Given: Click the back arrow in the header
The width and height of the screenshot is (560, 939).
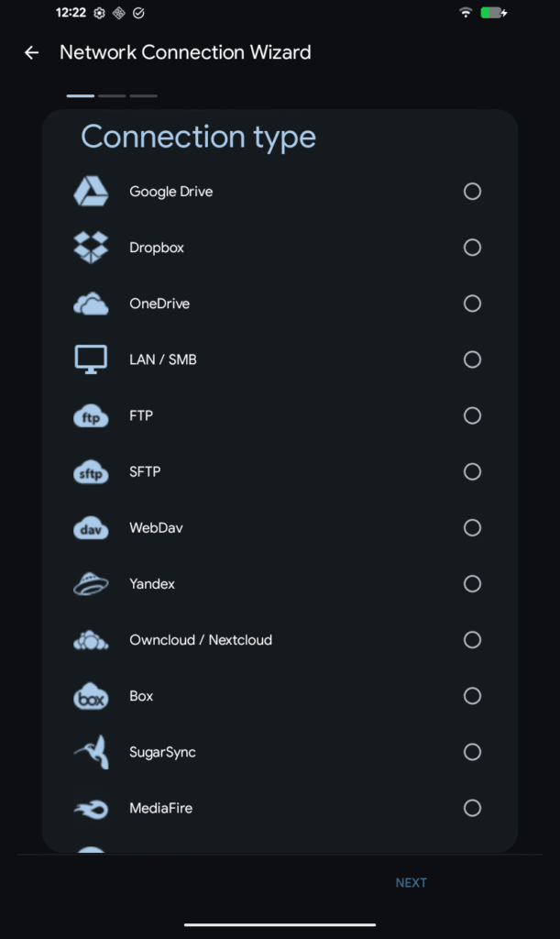Looking at the screenshot, I should click(x=31, y=52).
